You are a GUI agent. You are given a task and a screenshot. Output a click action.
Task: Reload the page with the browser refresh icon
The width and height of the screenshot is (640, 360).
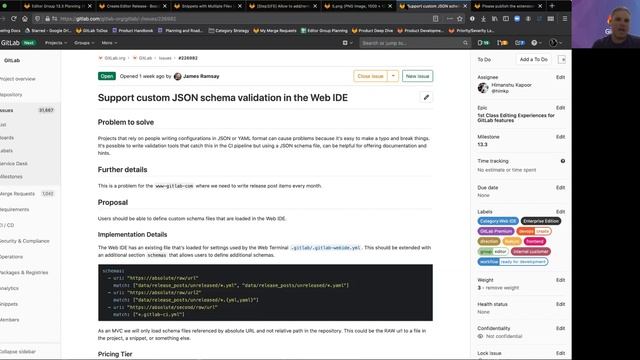coord(13,19)
